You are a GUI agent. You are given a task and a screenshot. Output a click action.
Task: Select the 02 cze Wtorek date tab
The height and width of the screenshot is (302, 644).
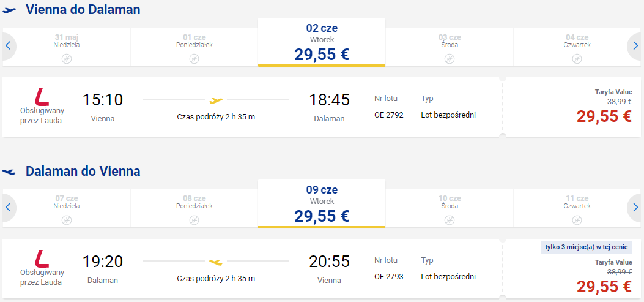point(322,42)
